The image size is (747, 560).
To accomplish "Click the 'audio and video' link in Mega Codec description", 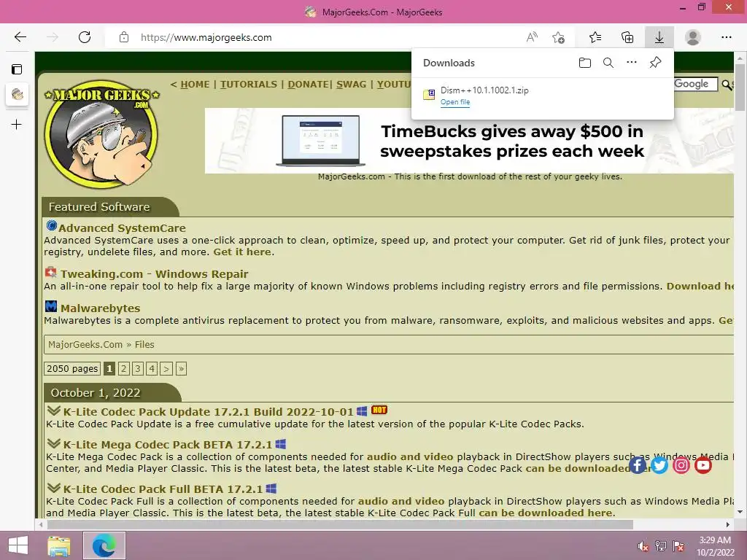I will coord(410,456).
